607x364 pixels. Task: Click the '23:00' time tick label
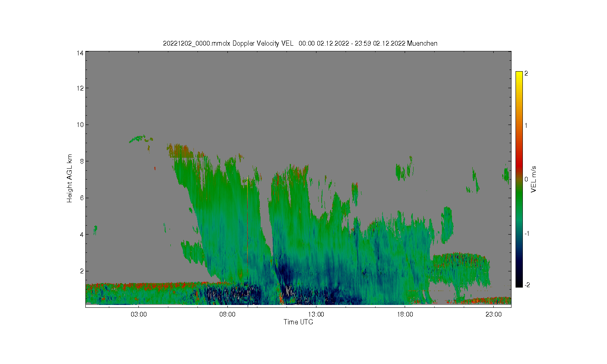[x=493, y=315]
